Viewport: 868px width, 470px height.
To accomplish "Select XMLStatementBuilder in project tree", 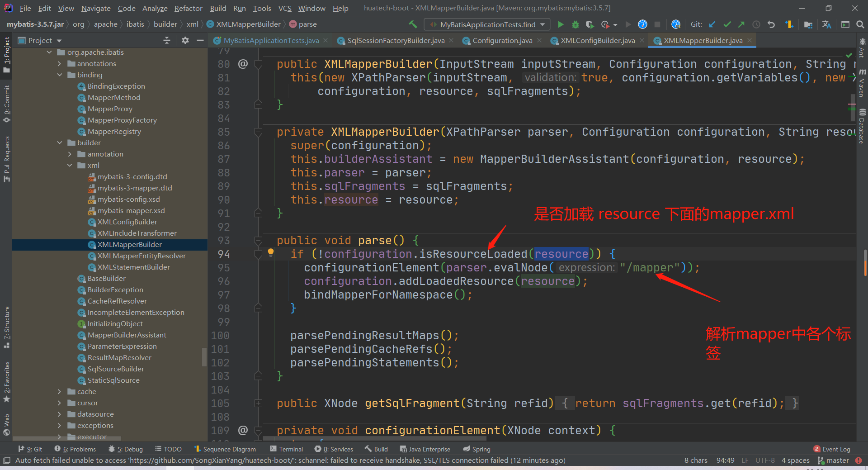I will point(134,267).
